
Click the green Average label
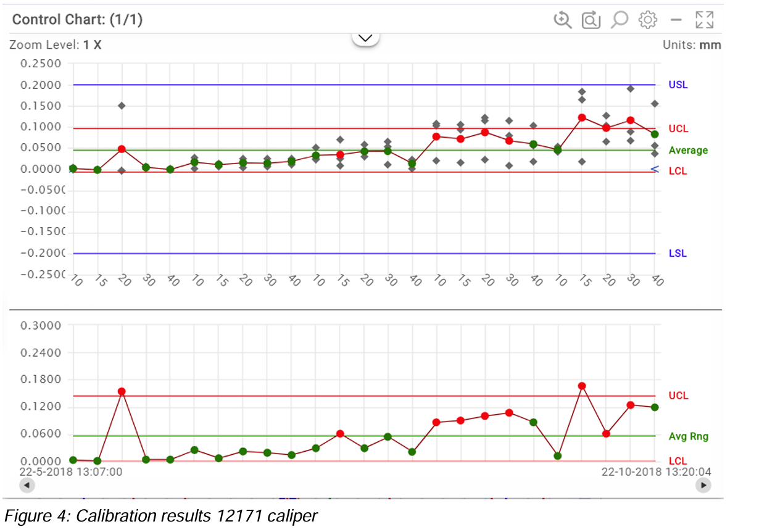(688, 151)
